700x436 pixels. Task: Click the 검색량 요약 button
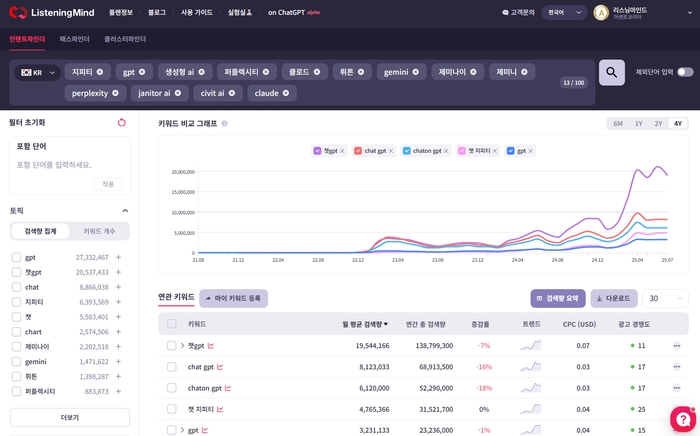(558, 298)
